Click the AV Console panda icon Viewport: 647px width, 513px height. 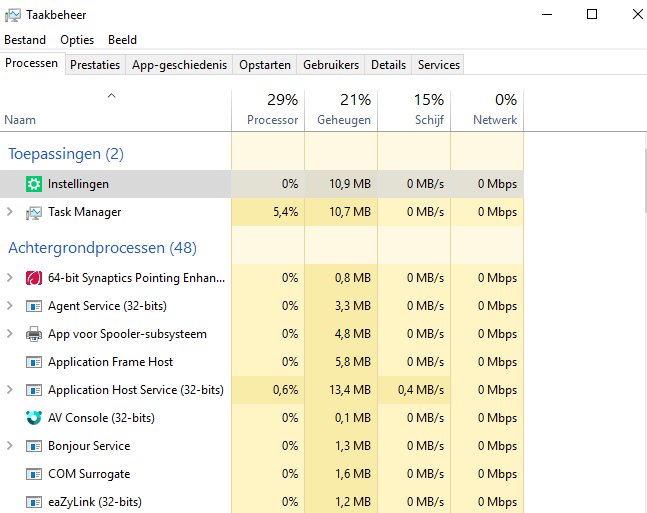(34, 418)
